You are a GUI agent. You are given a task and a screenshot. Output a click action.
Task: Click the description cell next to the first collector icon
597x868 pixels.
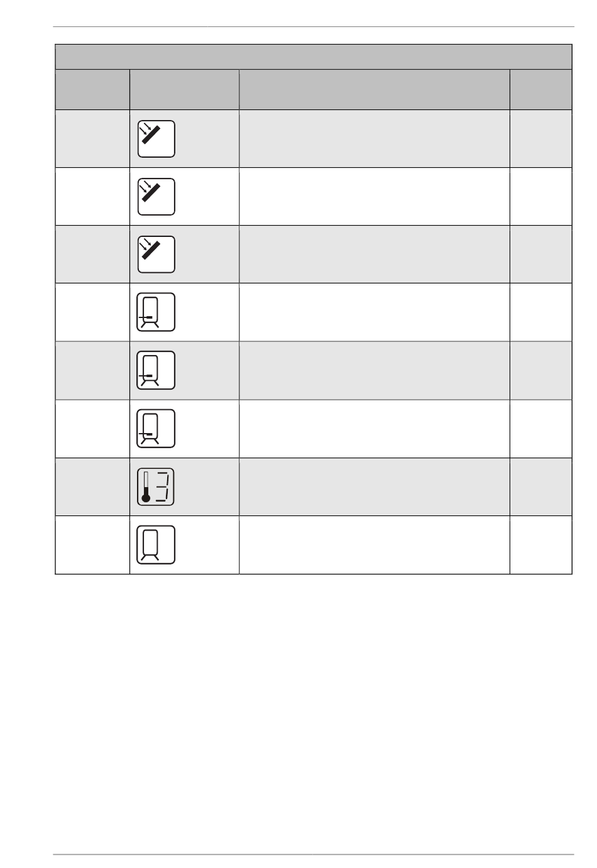point(375,139)
